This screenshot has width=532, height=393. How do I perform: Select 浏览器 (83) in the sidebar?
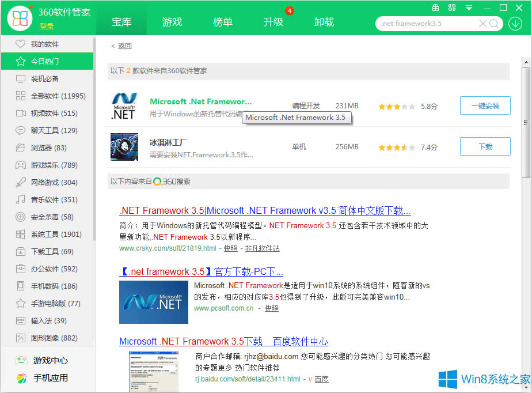(x=48, y=148)
